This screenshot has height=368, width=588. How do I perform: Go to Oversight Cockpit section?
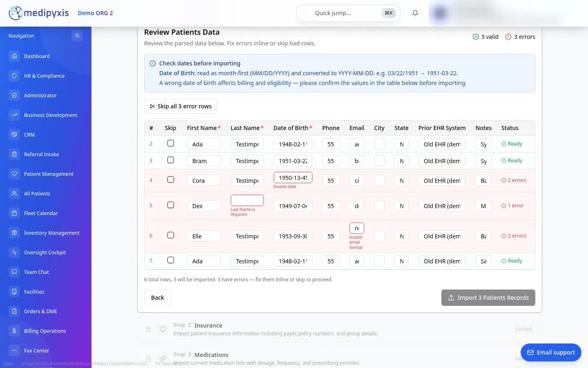[46, 252]
